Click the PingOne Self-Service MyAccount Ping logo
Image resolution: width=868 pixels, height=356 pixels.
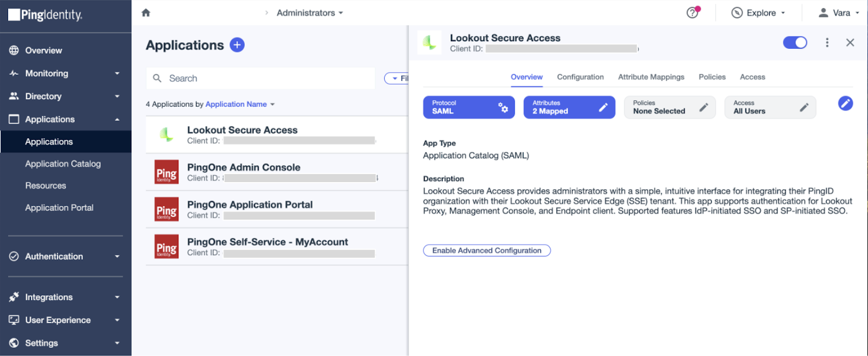[x=167, y=247]
